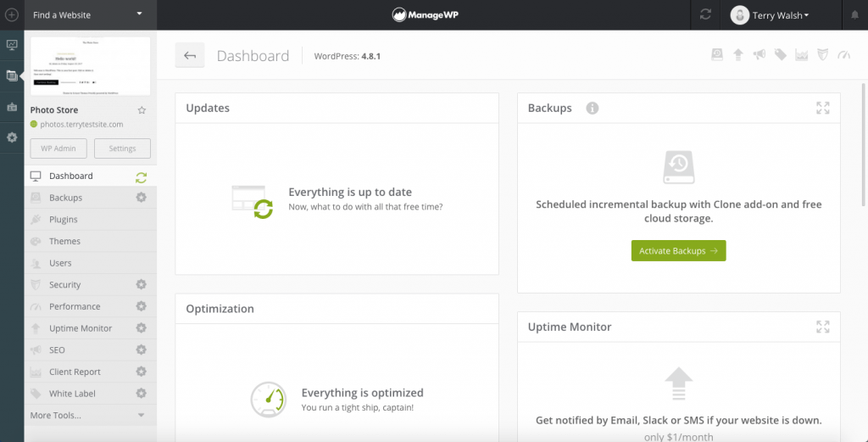868x442 pixels.
Task: Select SEO in the site menu
Action: pos(90,350)
